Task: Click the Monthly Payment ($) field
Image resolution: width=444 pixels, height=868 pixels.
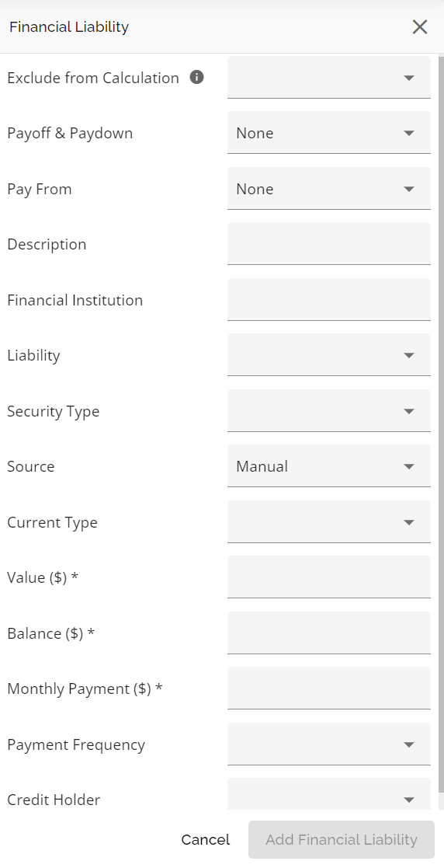Action: click(x=328, y=688)
